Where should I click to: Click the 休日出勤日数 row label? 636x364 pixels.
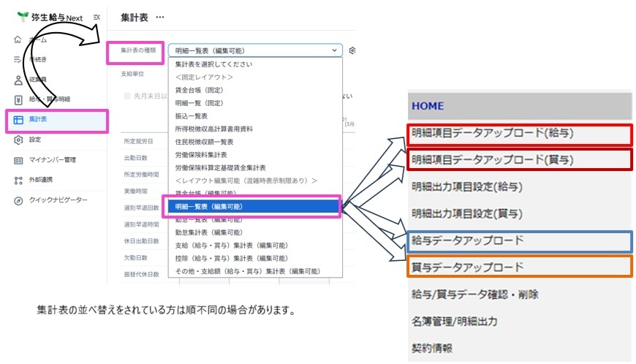(141, 240)
